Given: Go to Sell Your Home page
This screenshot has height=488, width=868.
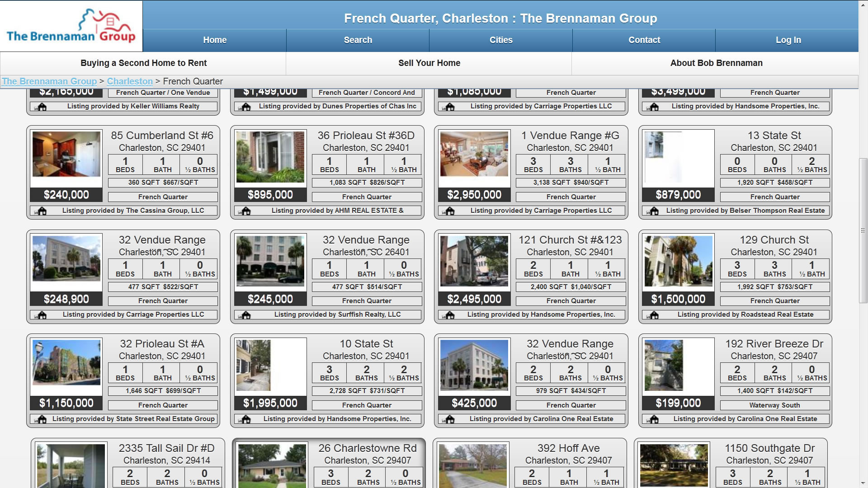Looking at the screenshot, I should [429, 63].
